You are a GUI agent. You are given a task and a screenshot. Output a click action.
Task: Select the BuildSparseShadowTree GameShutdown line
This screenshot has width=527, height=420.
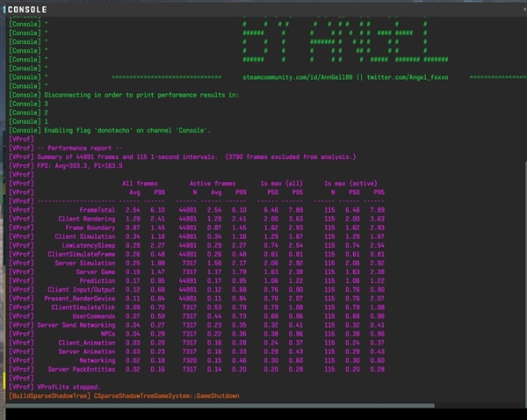(x=141, y=395)
